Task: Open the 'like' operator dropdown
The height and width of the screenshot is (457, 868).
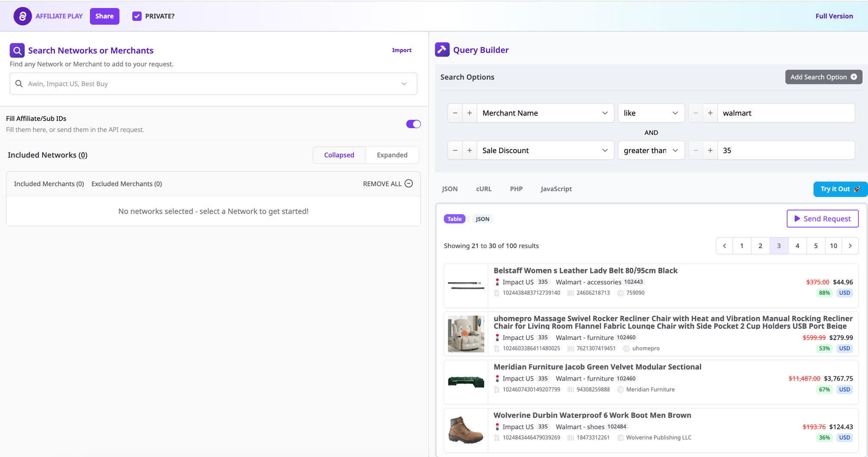Action: (651, 113)
